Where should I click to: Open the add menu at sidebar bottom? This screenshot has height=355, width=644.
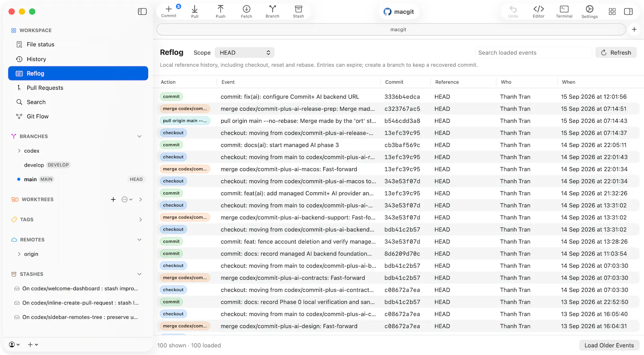(x=33, y=345)
